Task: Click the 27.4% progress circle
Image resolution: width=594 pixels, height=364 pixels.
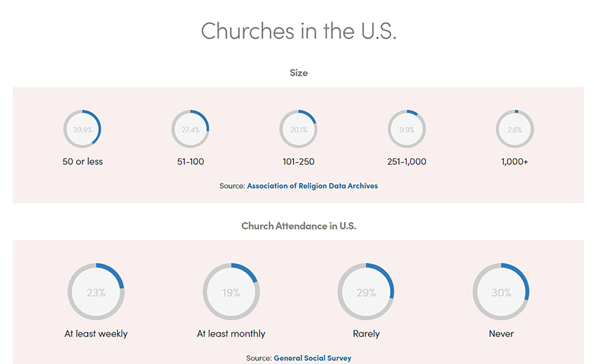Action: point(190,129)
